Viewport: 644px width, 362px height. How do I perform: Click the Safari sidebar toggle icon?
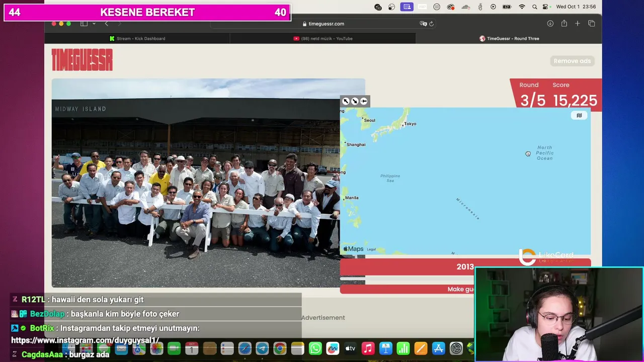point(84,24)
